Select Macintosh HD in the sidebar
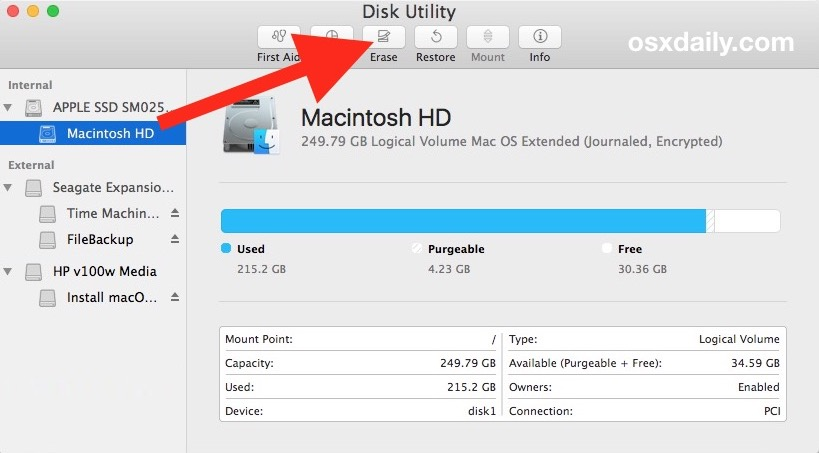819x453 pixels. click(x=110, y=133)
